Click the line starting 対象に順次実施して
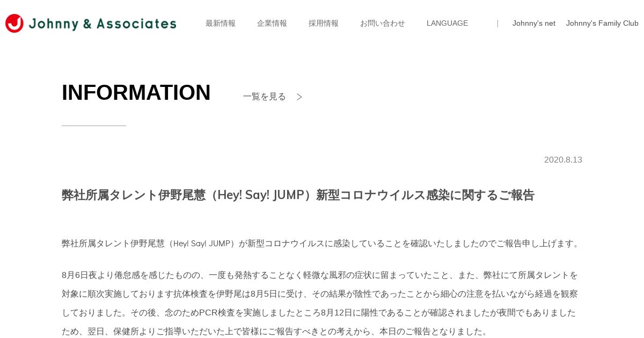This screenshot has height=338, width=644. point(320,294)
